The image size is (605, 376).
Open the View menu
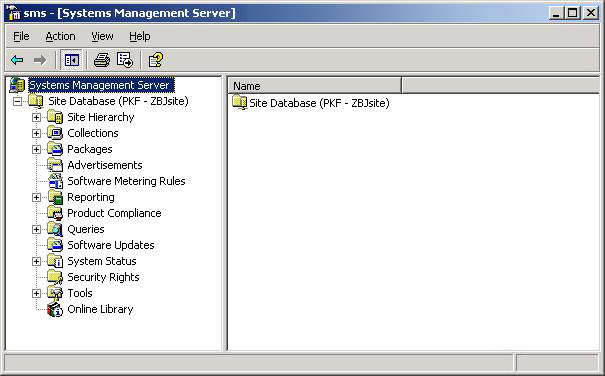[102, 36]
